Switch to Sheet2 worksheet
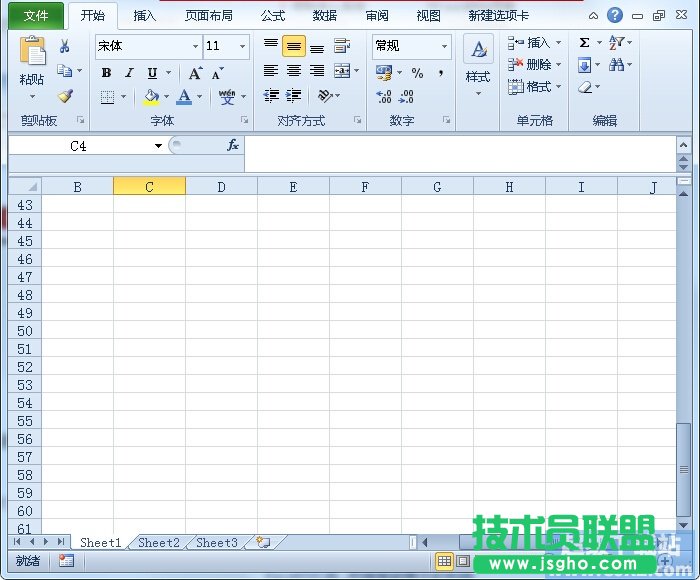The height and width of the screenshot is (580, 700). click(159, 543)
